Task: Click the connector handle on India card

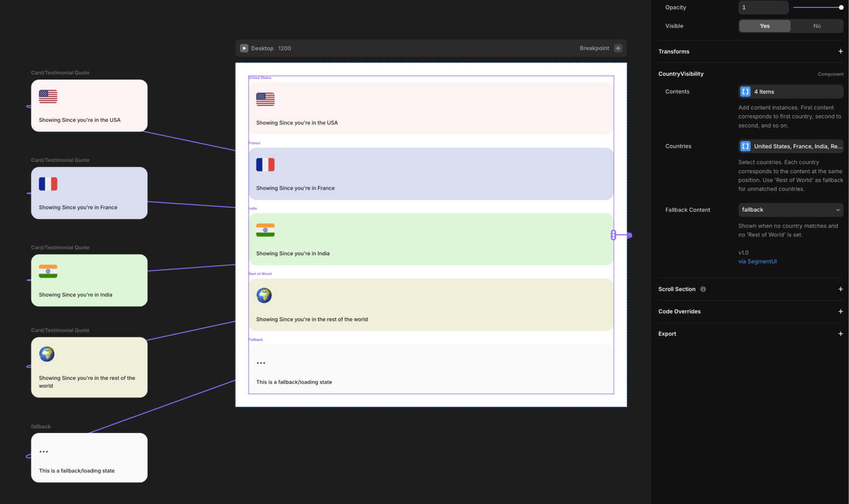Action: coord(613,235)
